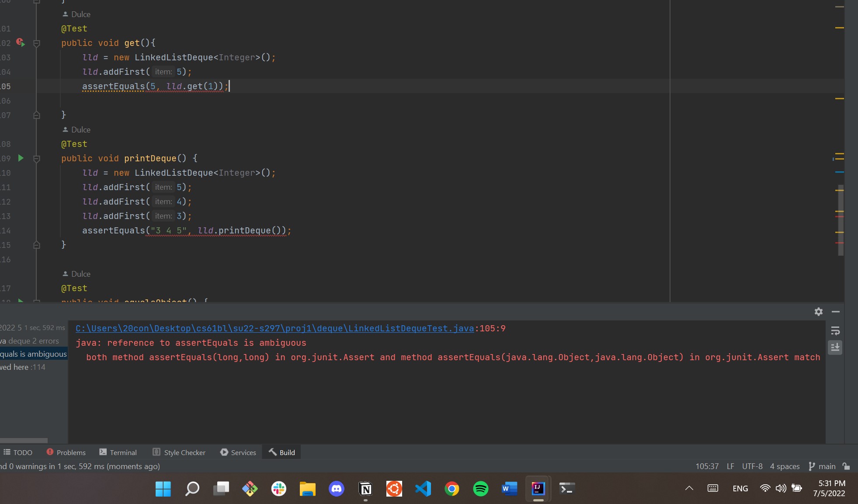Click the failed-run gutter icon for the get test
This screenshot has width=858, height=504.
tap(21, 42)
